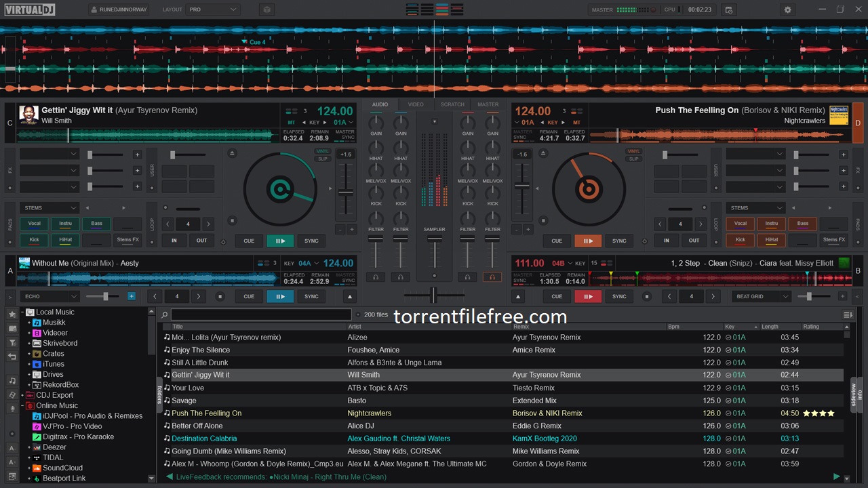868x488 pixels.
Task: Click the file search input field
Action: pos(261,314)
